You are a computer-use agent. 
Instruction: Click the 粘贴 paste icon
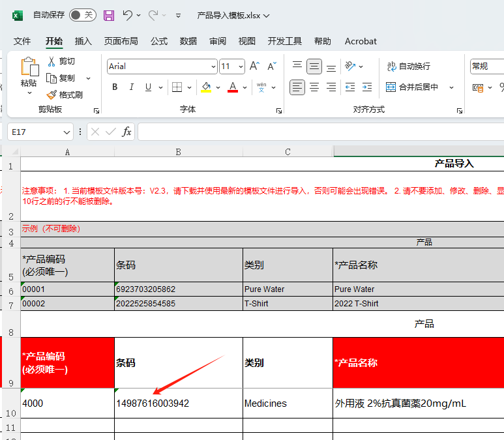pyautogui.click(x=29, y=67)
